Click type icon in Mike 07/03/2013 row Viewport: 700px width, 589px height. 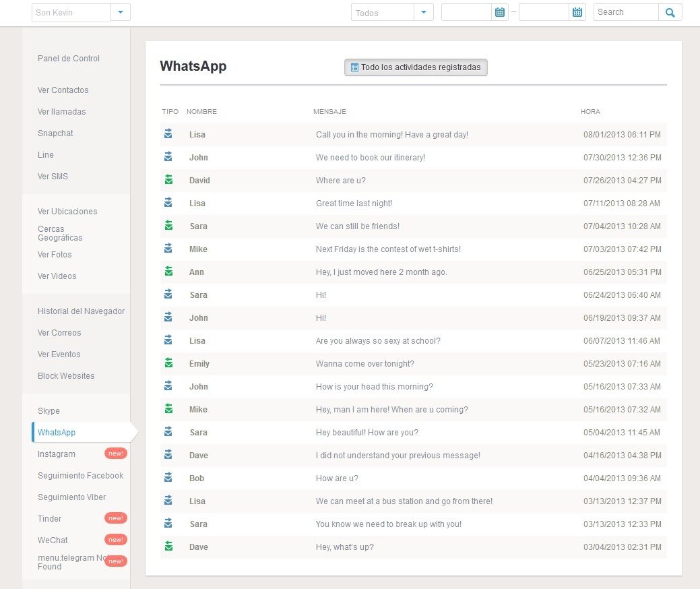pos(168,248)
